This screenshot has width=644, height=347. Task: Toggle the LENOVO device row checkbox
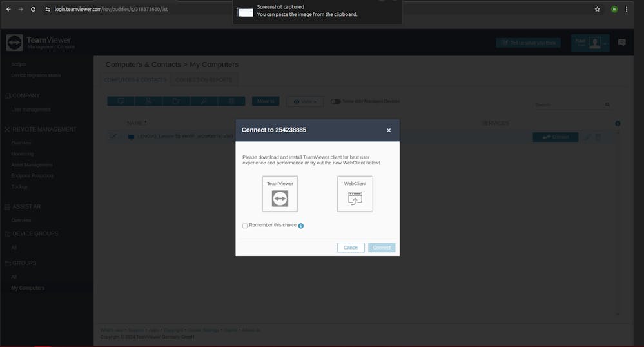pyautogui.click(x=113, y=137)
